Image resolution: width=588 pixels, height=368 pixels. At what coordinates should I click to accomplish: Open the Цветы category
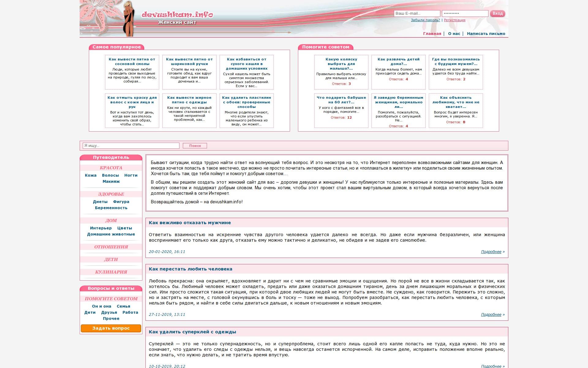pos(125,228)
